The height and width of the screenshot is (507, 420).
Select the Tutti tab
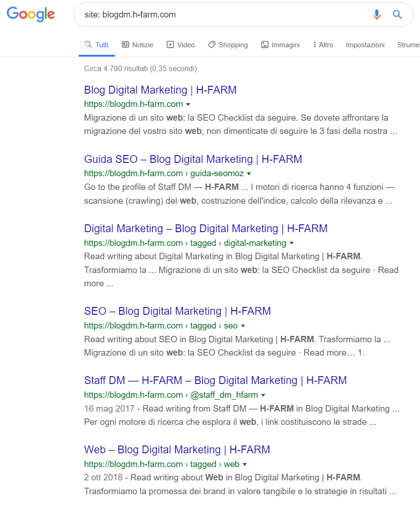point(97,45)
